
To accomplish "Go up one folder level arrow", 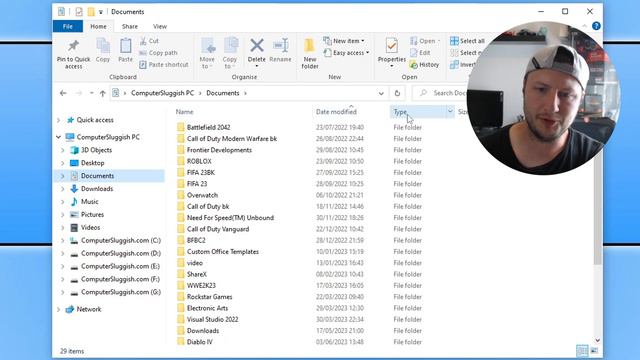I will coord(102,93).
